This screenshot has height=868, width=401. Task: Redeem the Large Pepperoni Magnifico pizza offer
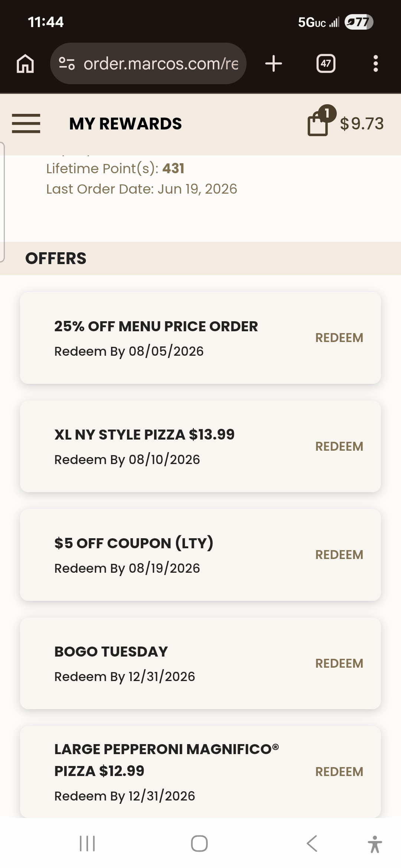339,772
